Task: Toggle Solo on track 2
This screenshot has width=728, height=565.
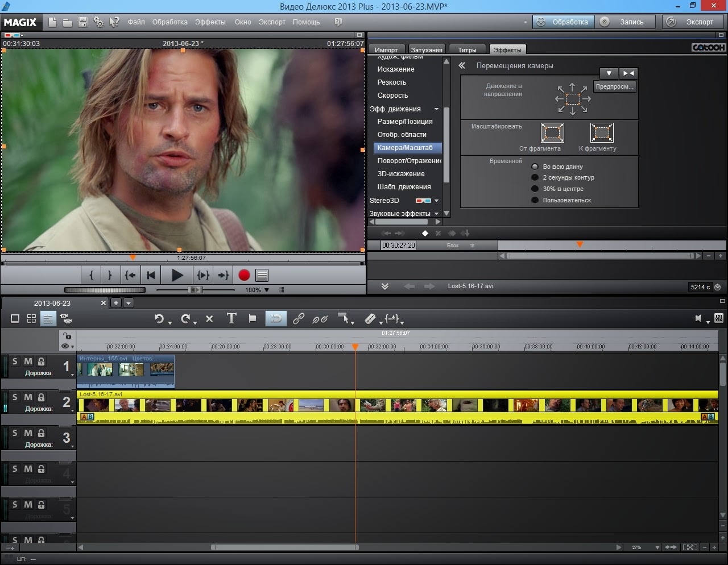Action: pyautogui.click(x=15, y=397)
